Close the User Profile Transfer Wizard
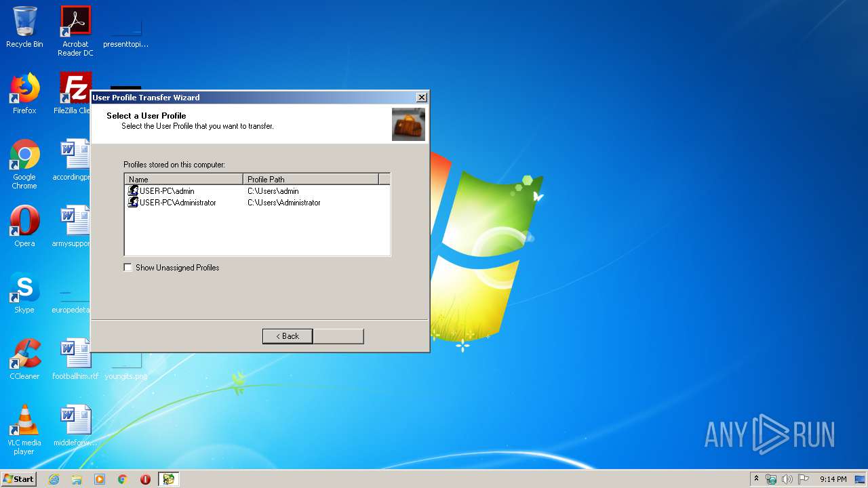This screenshot has height=488, width=868. (x=421, y=98)
